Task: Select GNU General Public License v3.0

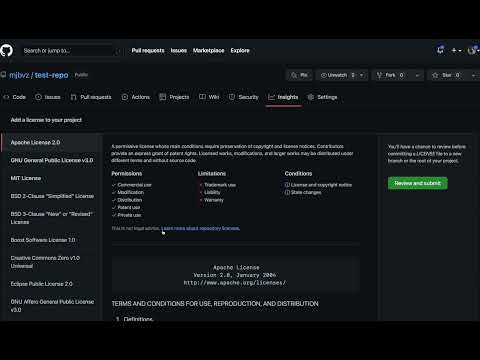Action: [52, 160]
